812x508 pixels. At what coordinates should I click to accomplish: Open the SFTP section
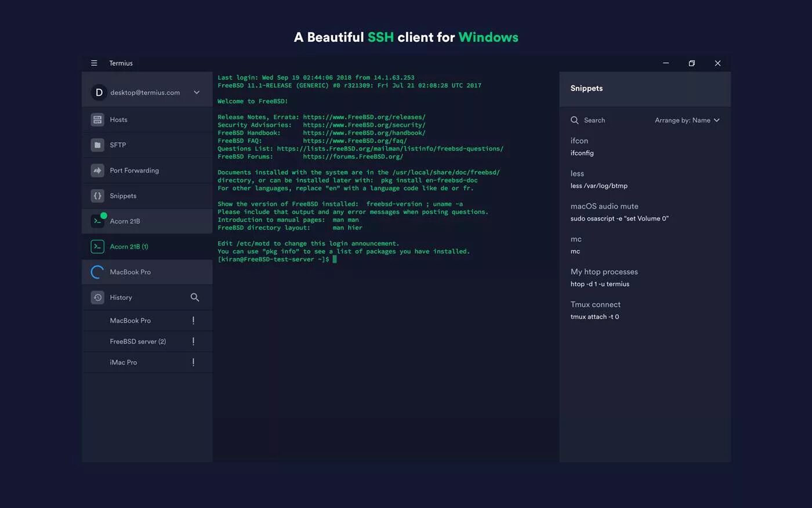[147, 145]
